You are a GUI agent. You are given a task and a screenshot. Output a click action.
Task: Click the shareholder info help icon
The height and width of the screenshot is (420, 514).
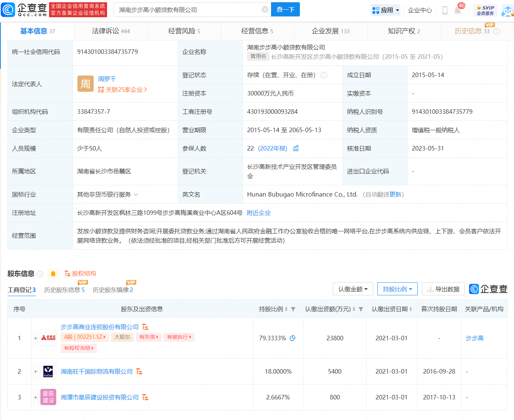(x=40, y=274)
